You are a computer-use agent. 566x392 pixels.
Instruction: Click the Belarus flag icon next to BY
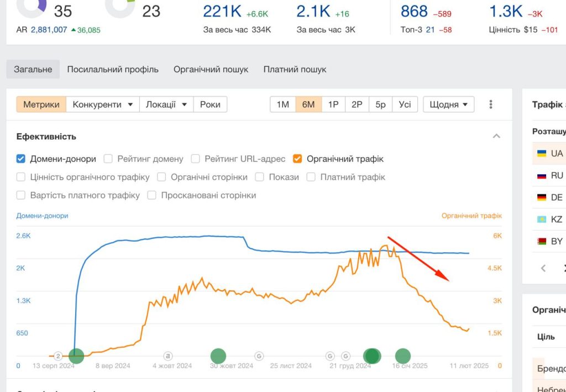point(542,241)
